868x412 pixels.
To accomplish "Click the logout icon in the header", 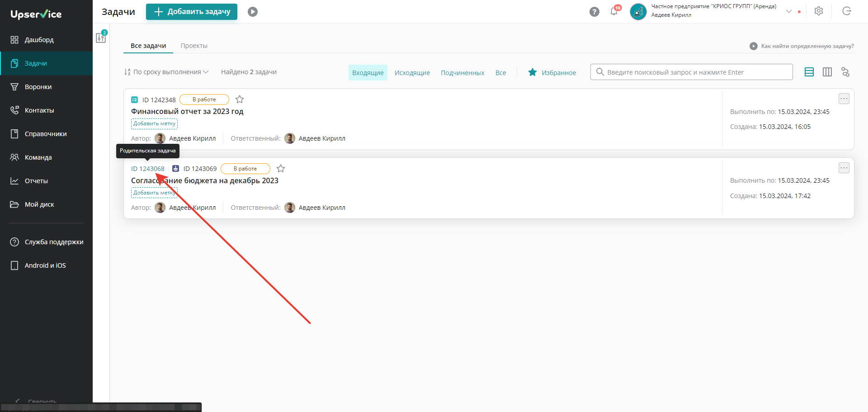I will point(847,11).
